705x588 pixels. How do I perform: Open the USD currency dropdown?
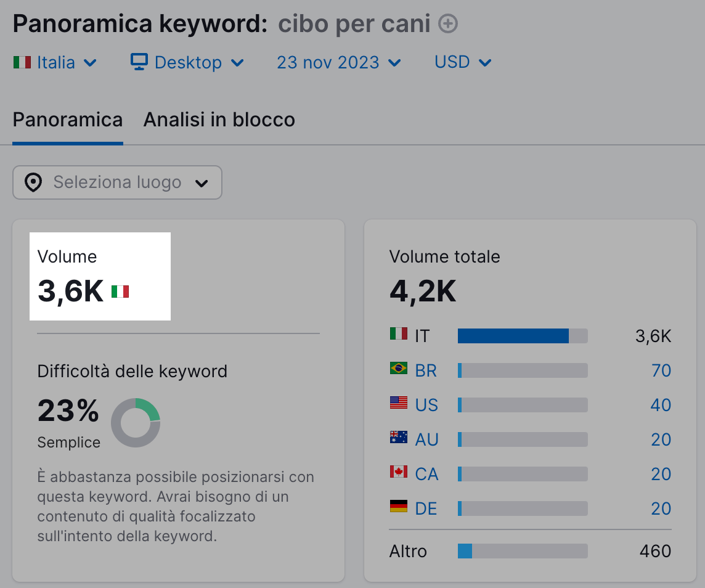coord(462,62)
